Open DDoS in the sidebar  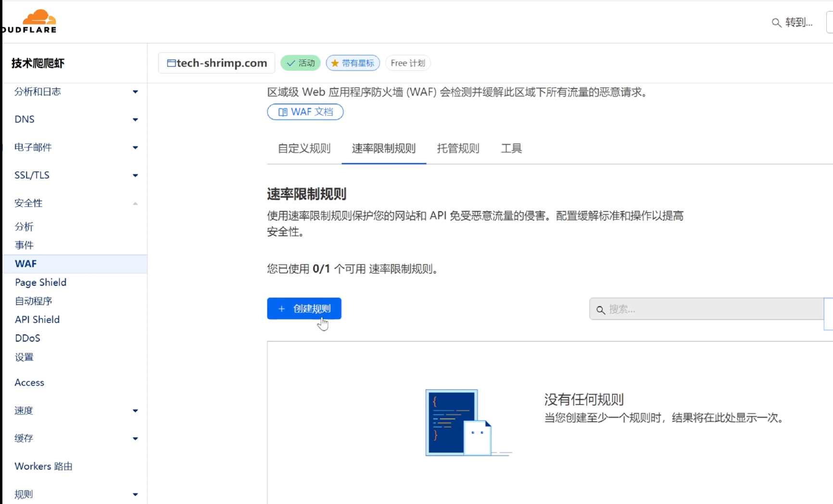(27, 338)
